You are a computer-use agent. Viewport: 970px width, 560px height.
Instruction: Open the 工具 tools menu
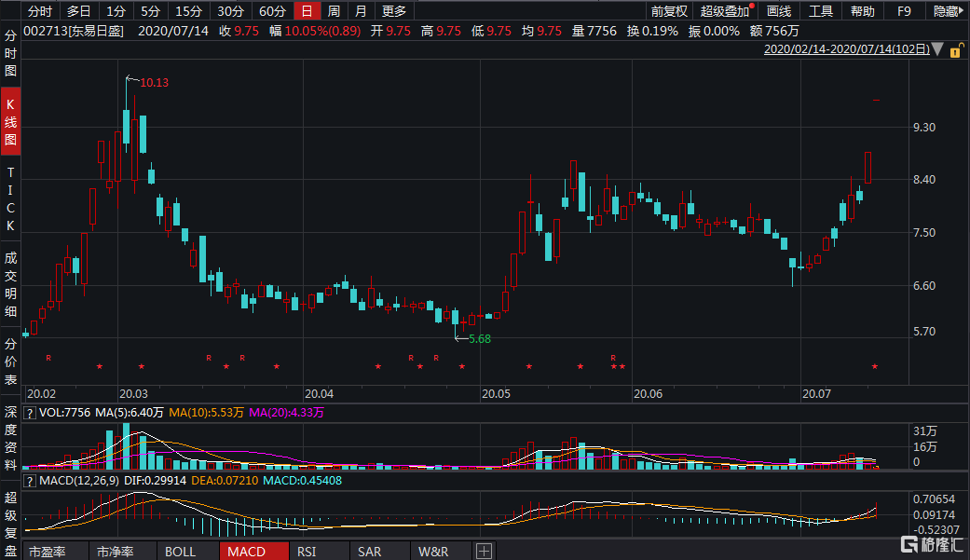(x=819, y=11)
